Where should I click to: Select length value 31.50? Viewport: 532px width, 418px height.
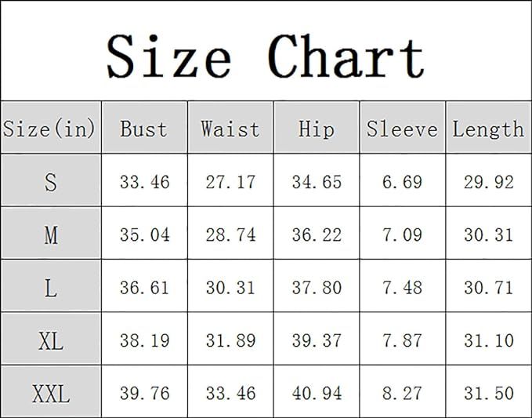pos(489,393)
